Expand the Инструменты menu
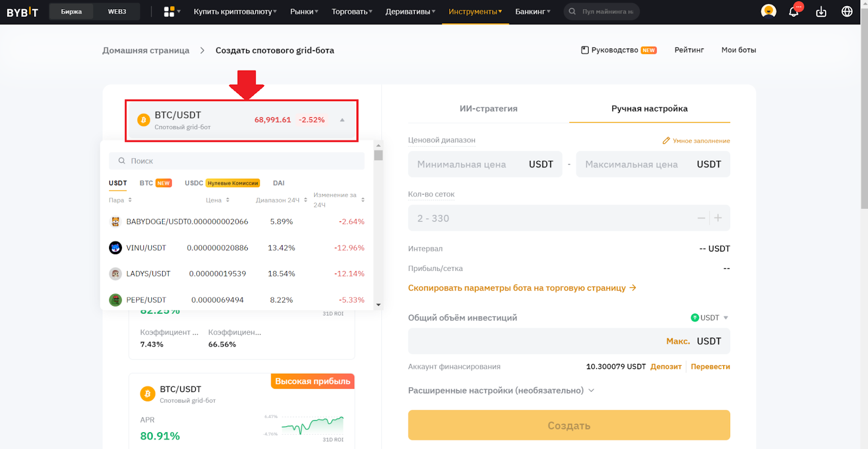The image size is (868, 449). [x=475, y=11]
